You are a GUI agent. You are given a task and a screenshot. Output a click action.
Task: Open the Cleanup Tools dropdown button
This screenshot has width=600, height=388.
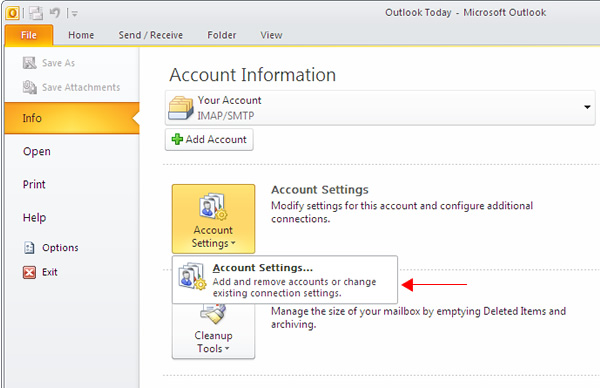(213, 331)
